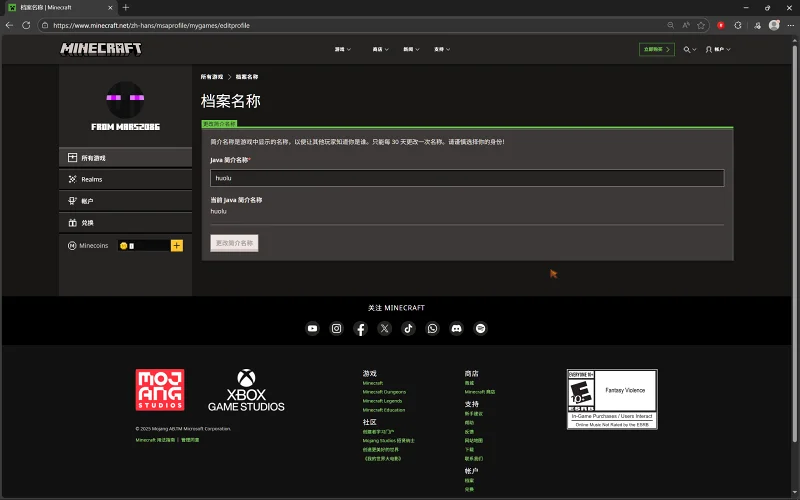Open the Minecraft Facebook icon
This screenshot has height=500, width=800.
click(360, 329)
